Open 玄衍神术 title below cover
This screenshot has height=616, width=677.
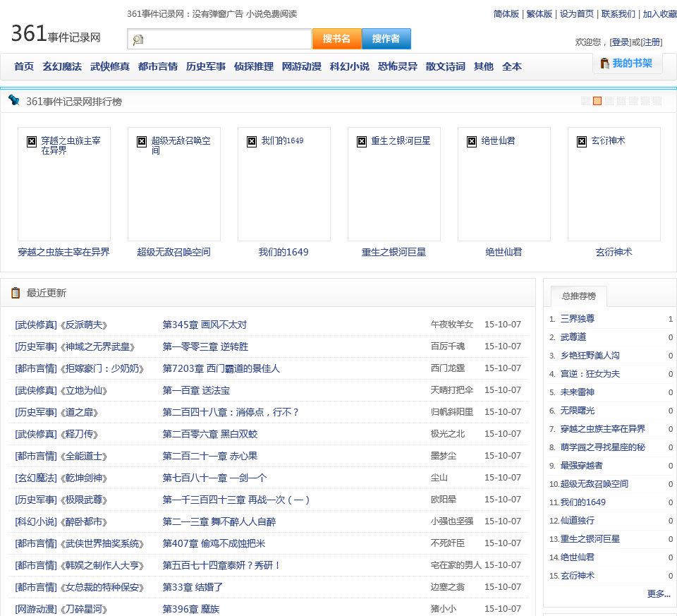coord(614,253)
